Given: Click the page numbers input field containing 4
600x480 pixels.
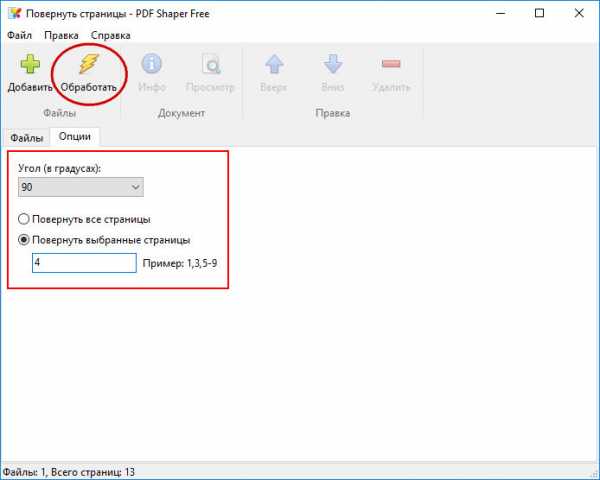Looking at the screenshot, I should pyautogui.click(x=84, y=263).
